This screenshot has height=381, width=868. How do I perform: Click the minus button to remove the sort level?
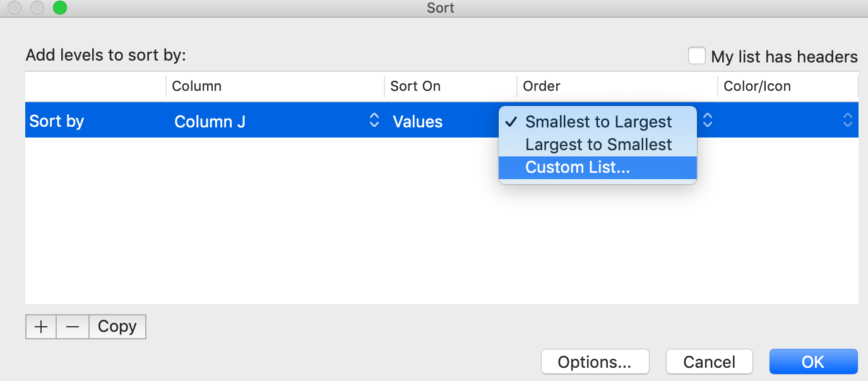click(73, 327)
